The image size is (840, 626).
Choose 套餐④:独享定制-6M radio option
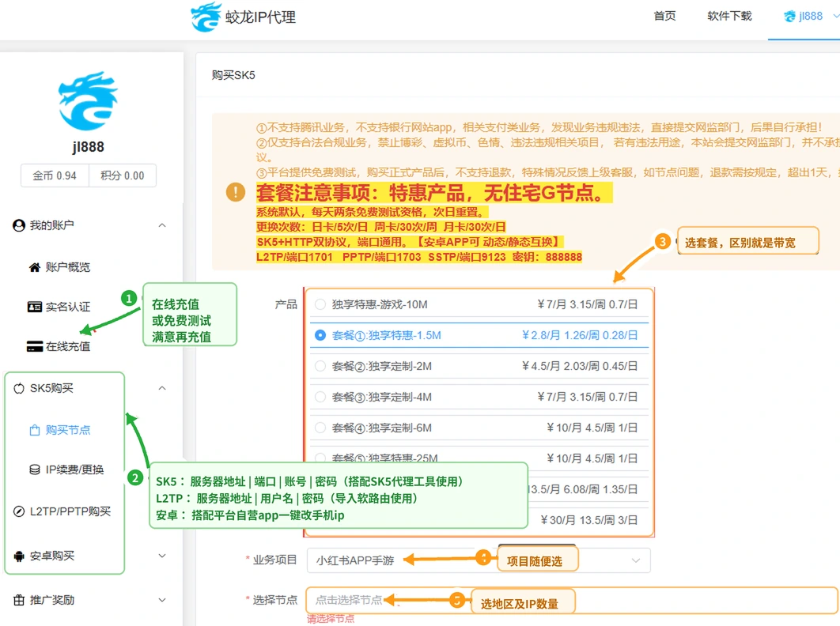320,428
